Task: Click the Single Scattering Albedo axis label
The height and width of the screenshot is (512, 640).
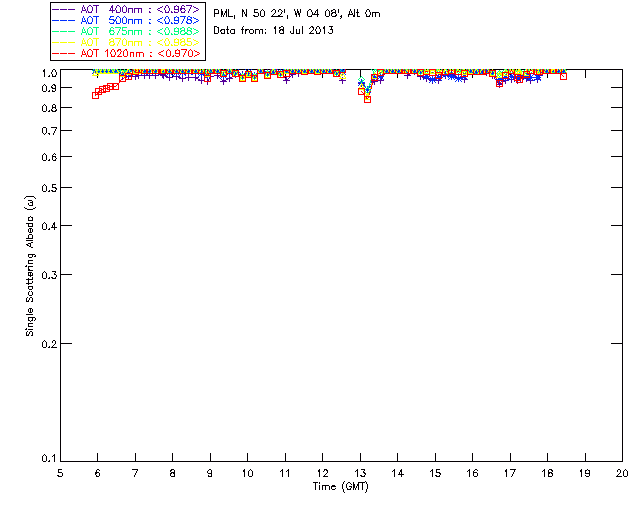Action: [30, 266]
